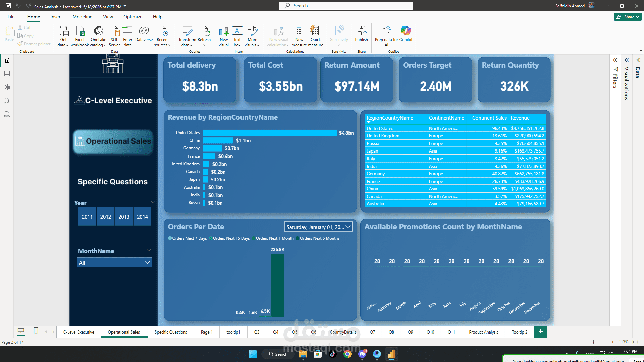The height and width of the screenshot is (362, 644).
Task: Switch to Insert ribbon tab
Action: 56,17
